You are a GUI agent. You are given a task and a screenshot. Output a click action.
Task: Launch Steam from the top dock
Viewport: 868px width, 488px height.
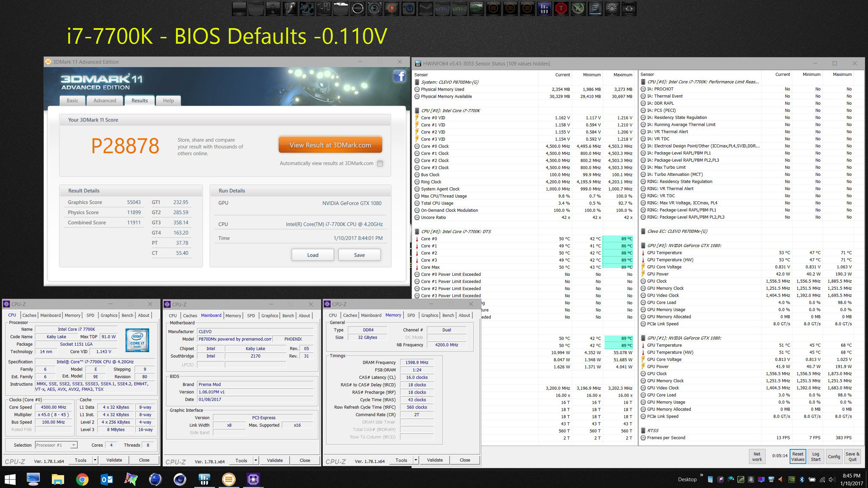tap(426, 9)
